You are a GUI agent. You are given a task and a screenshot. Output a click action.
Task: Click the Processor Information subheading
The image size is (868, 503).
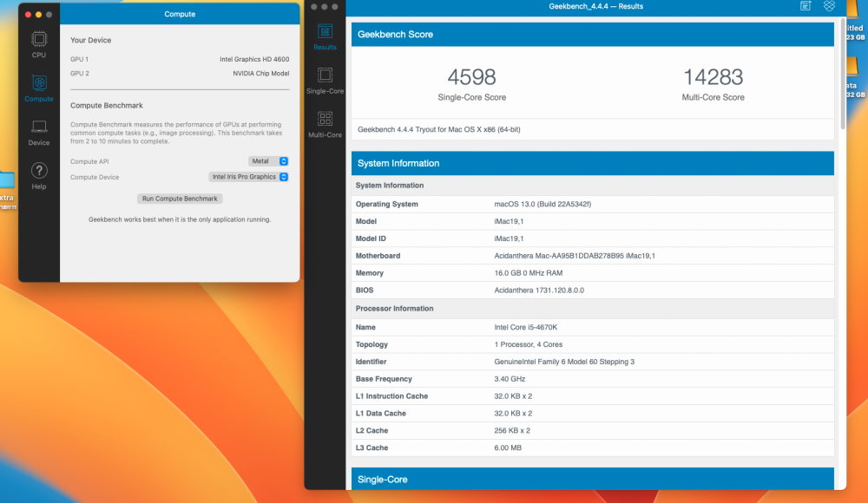394,309
